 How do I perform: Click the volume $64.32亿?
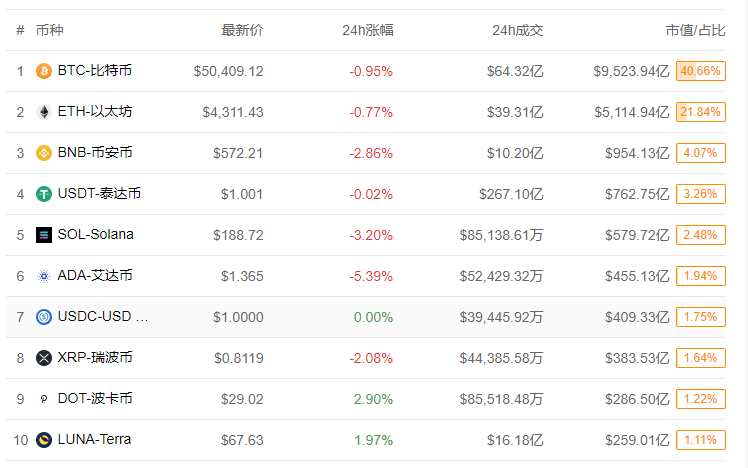click(515, 72)
